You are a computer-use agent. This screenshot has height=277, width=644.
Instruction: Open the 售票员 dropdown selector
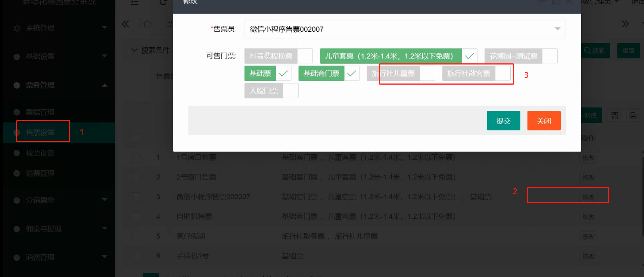(x=405, y=29)
